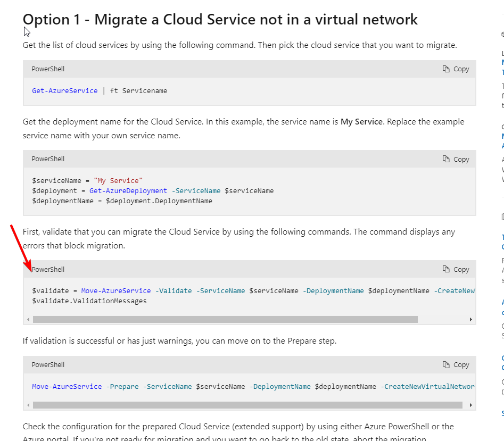Screen dimensions: 504x441
Task: Click the copy icon in the $validate block header
Action: point(446,269)
